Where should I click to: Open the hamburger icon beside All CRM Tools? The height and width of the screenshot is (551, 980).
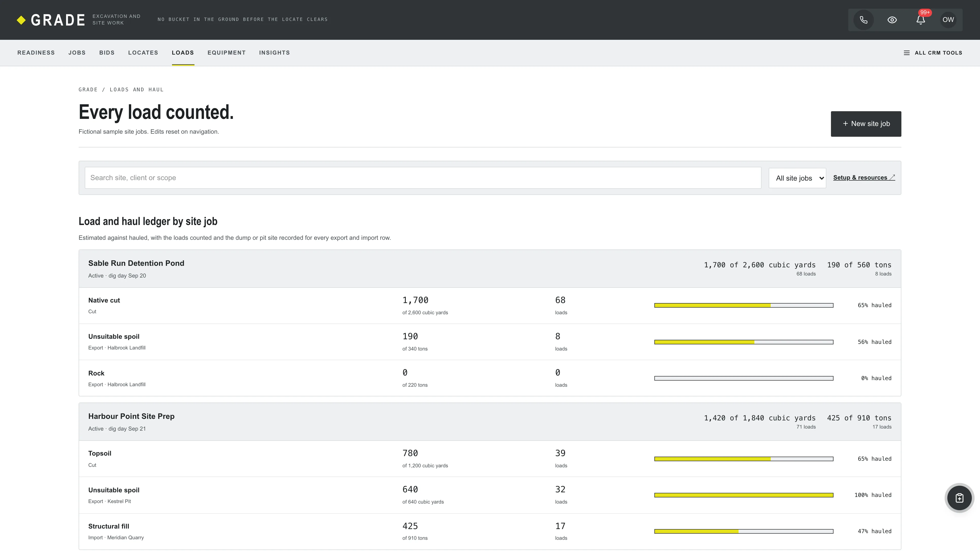[x=906, y=53]
